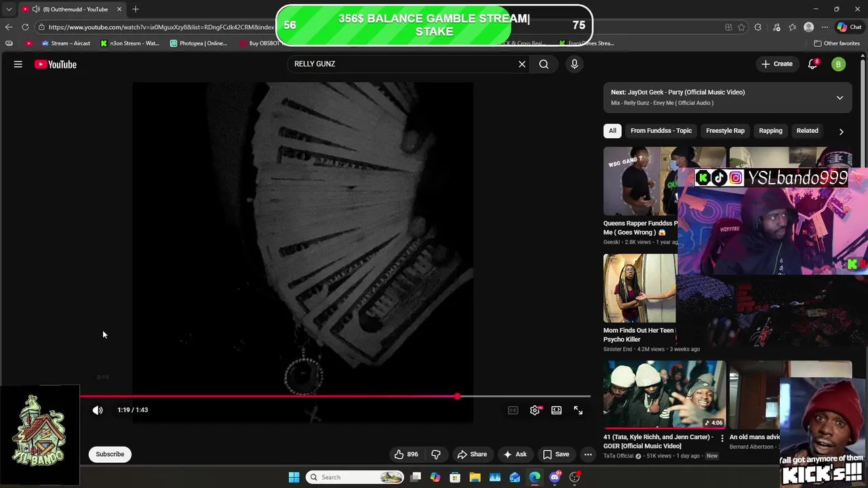Open the account avatar B menu
This screenshot has width=868, height=488.
click(839, 64)
